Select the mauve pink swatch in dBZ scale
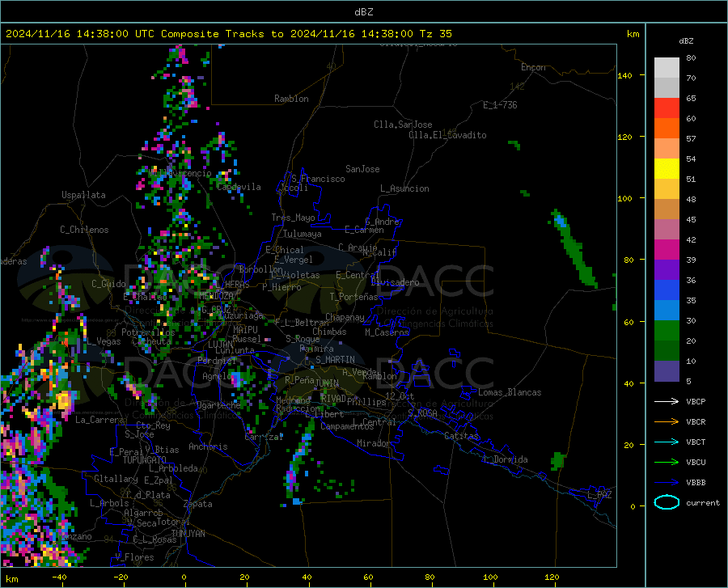 coord(667,230)
